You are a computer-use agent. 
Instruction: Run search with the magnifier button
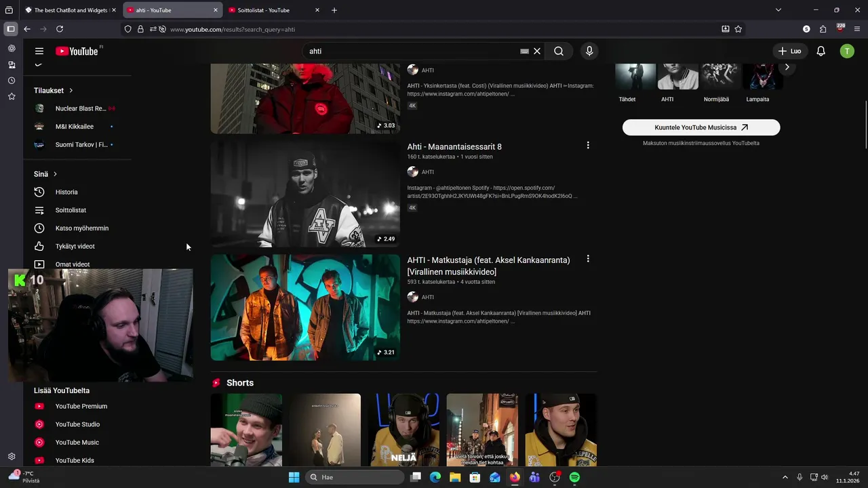[559, 51]
